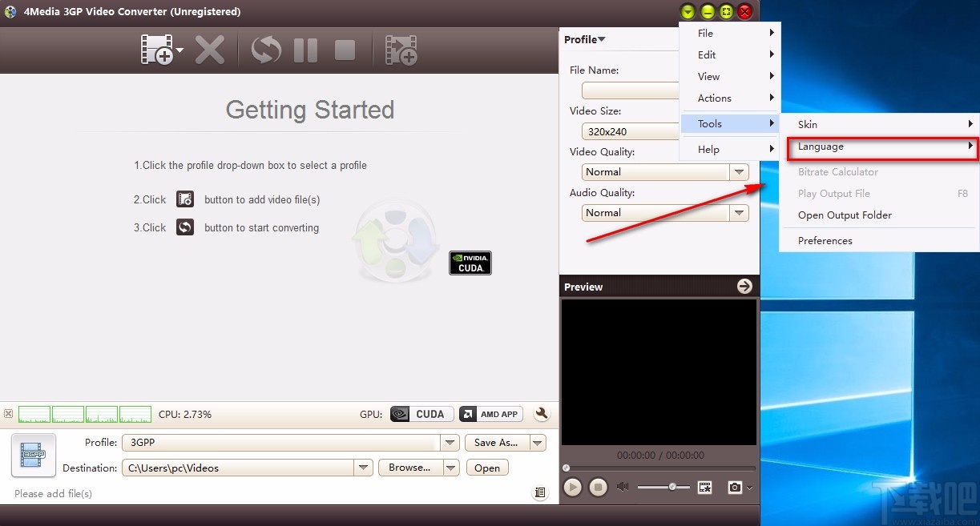
Task: Click the File Name input field
Action: 631,90
